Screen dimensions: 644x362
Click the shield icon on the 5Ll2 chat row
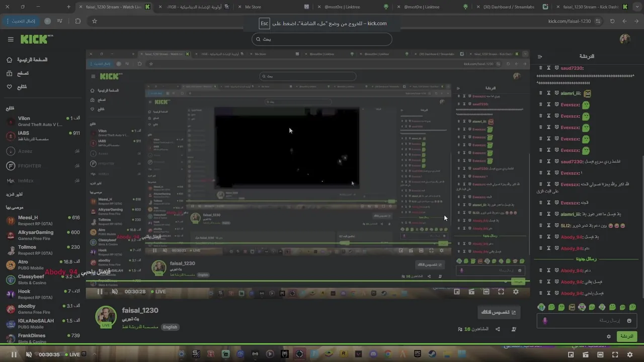point(556,226)
